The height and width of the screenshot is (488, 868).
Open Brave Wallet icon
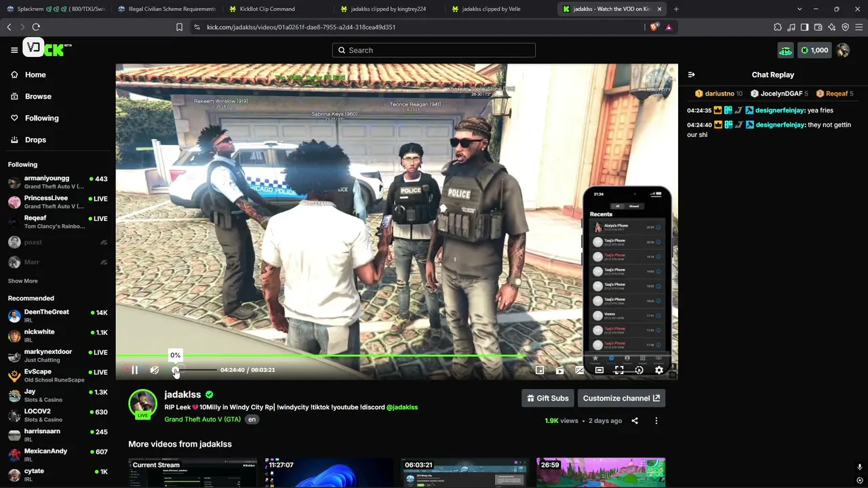point(818,27)
